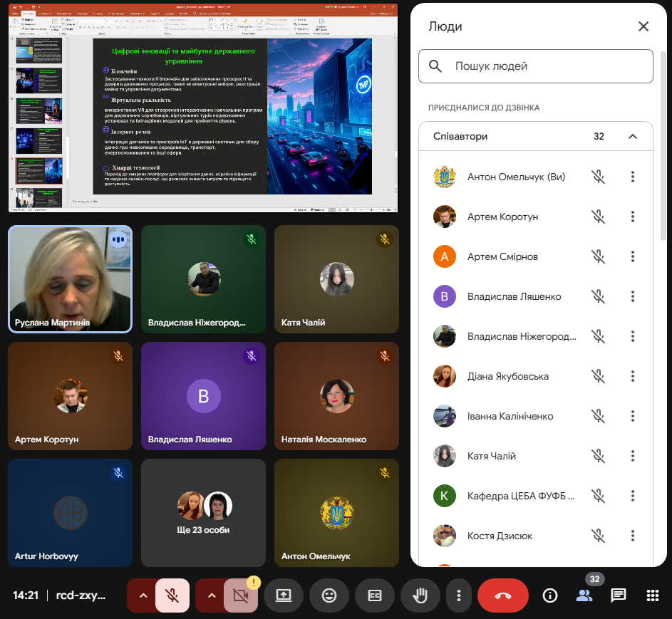The image size is (672, 619).
Task: Collapse the Співавтори participants list
Action: pyautogui.click(x=632, y=136)
